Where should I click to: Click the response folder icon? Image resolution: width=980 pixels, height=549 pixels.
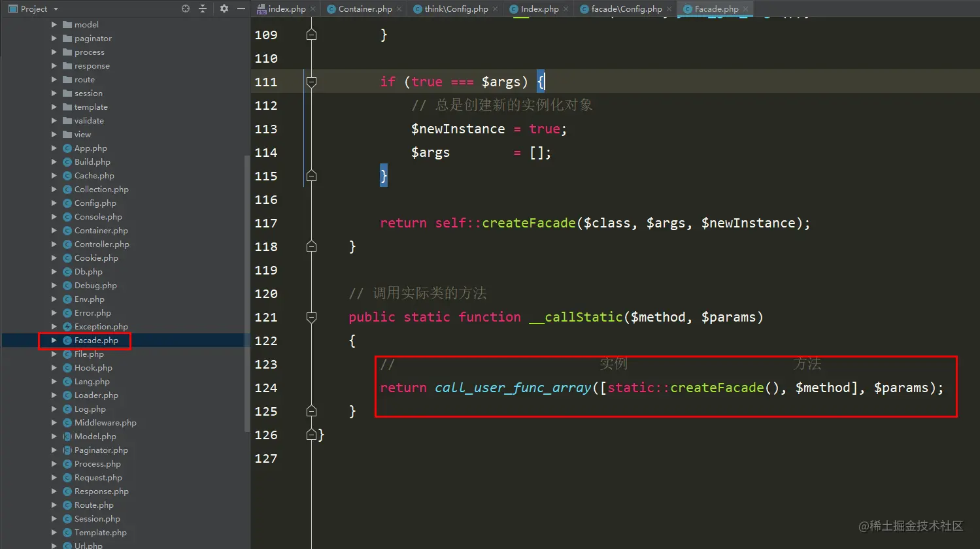coord(67,66)
